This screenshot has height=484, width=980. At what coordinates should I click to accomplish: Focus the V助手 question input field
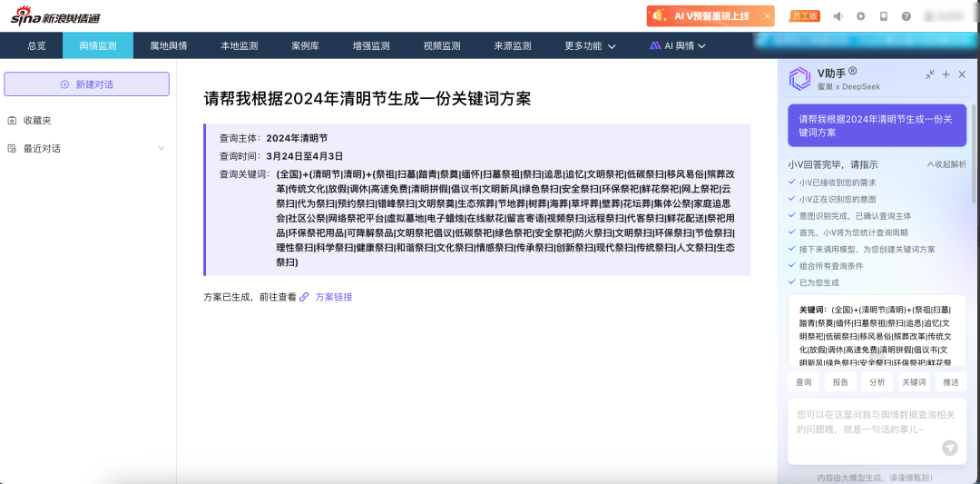(x=862, y=420)
